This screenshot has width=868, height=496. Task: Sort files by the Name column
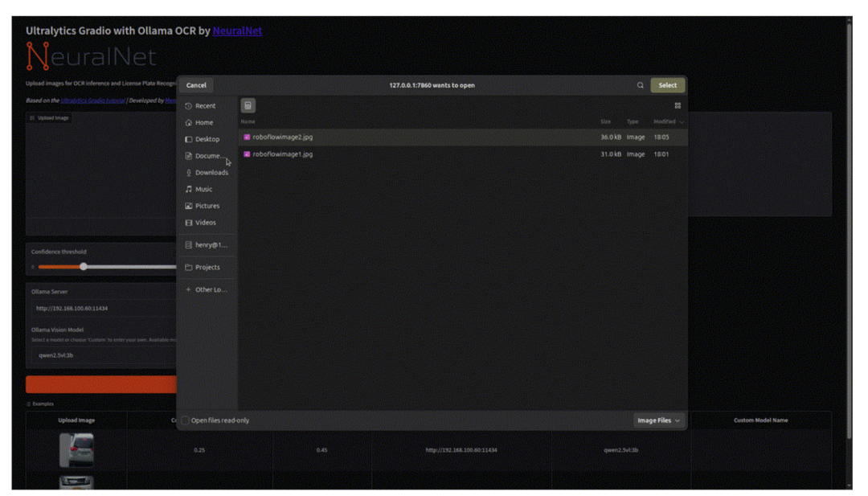[248, 121]
